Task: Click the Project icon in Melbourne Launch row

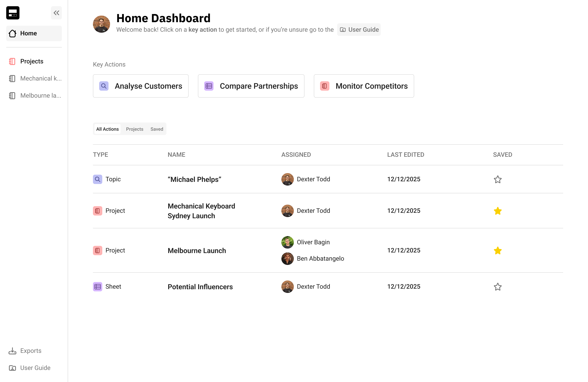Action: coord(98,250)
